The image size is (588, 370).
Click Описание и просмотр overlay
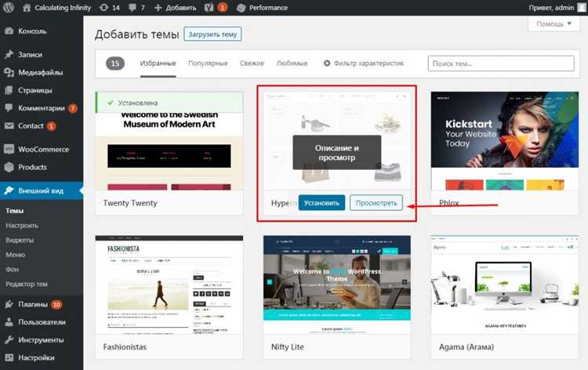337,153
